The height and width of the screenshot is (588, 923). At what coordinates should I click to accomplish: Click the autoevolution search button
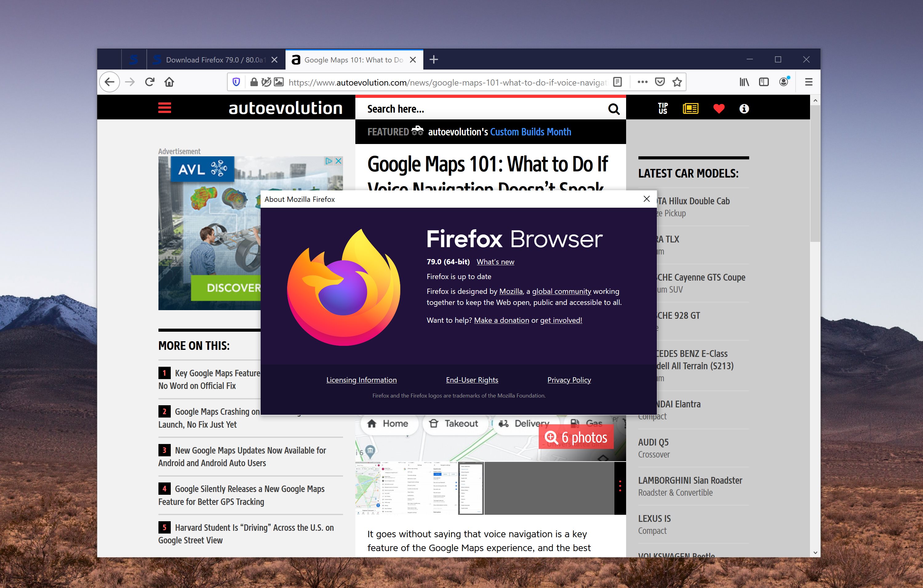[x=613, y=109]
